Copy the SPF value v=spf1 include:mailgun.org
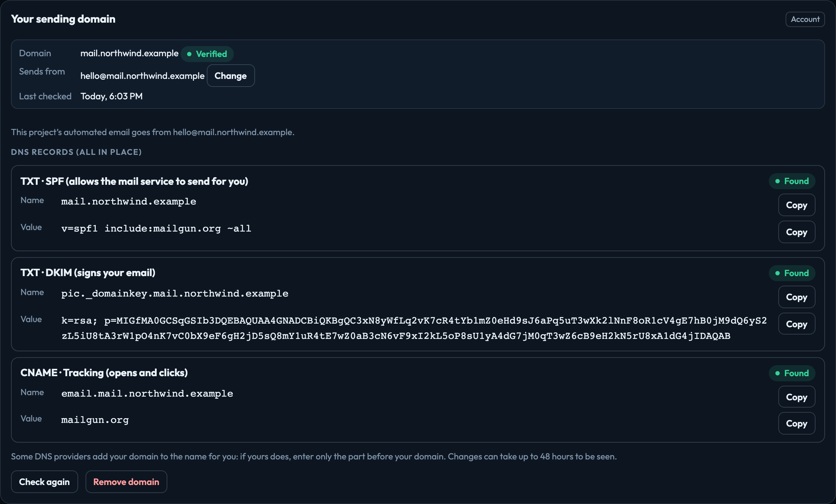The image size is (836, 504). (797, 232)
